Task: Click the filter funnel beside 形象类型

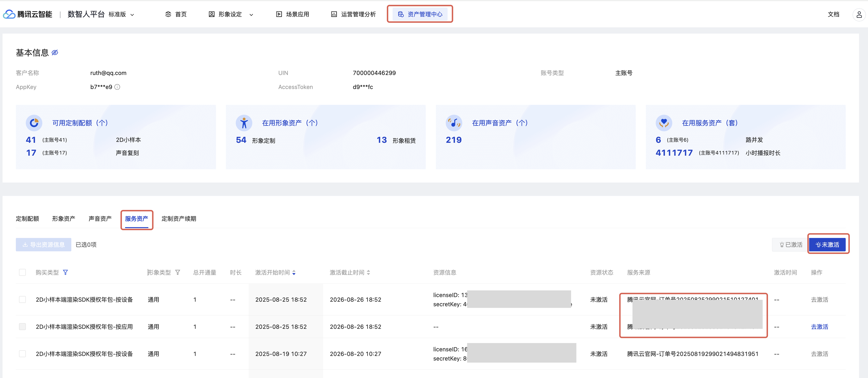Action: (x=178, y=272)
